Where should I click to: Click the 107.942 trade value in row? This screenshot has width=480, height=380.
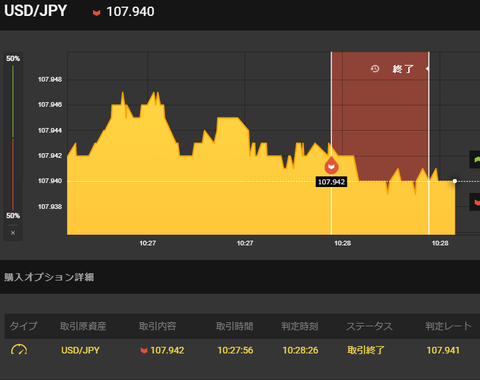(167, 350)
